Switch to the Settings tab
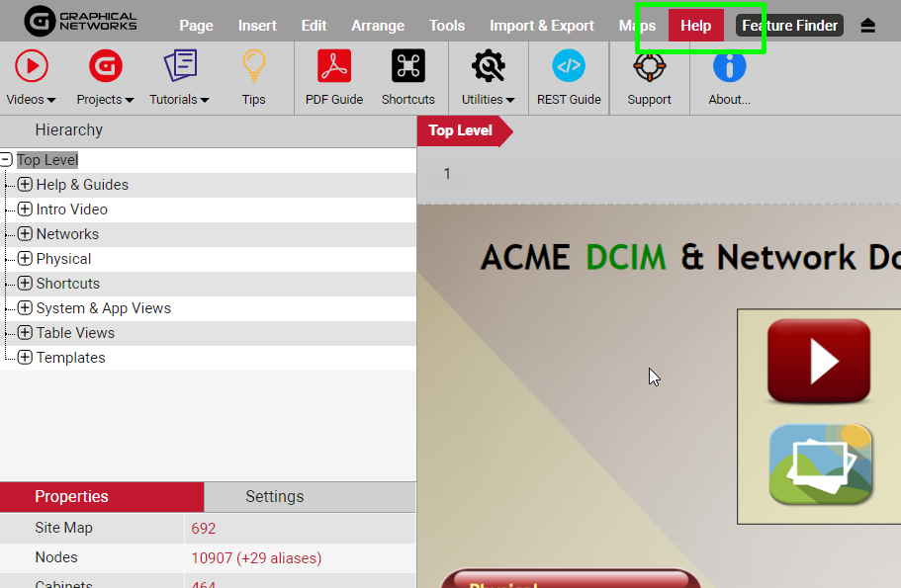 [x=275, y=496]
